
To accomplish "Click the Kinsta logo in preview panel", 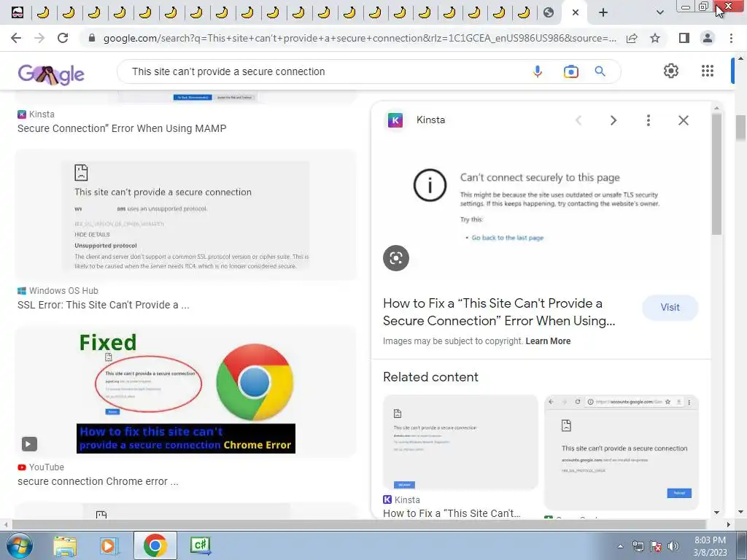I will click(395, 120).
